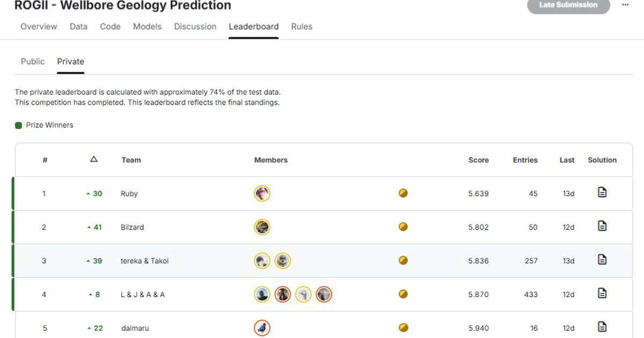Open the Discussion tab
Image resolution: width=644 pixels, height=338 pixels.
(195, 26)
